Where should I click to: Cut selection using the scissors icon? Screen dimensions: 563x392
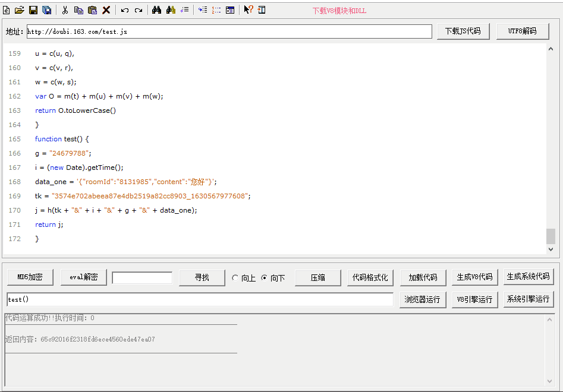coord(65,10)
